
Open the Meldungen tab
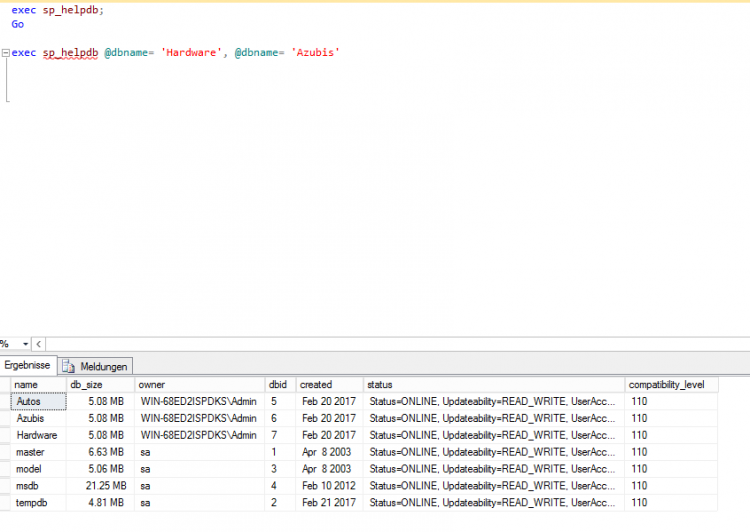96,366
